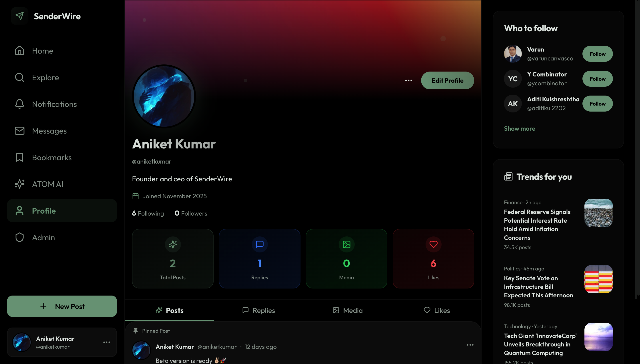640x364 pixels.
Task: Click the Edit Profile button
Action: (x=448, y=80)
